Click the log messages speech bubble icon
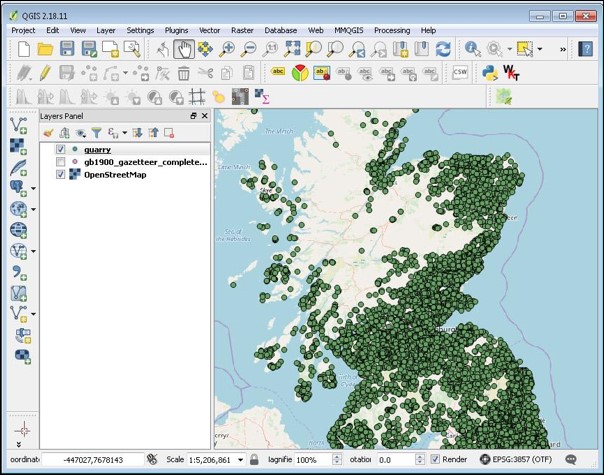Screen dimensions: 604x475 571,459
